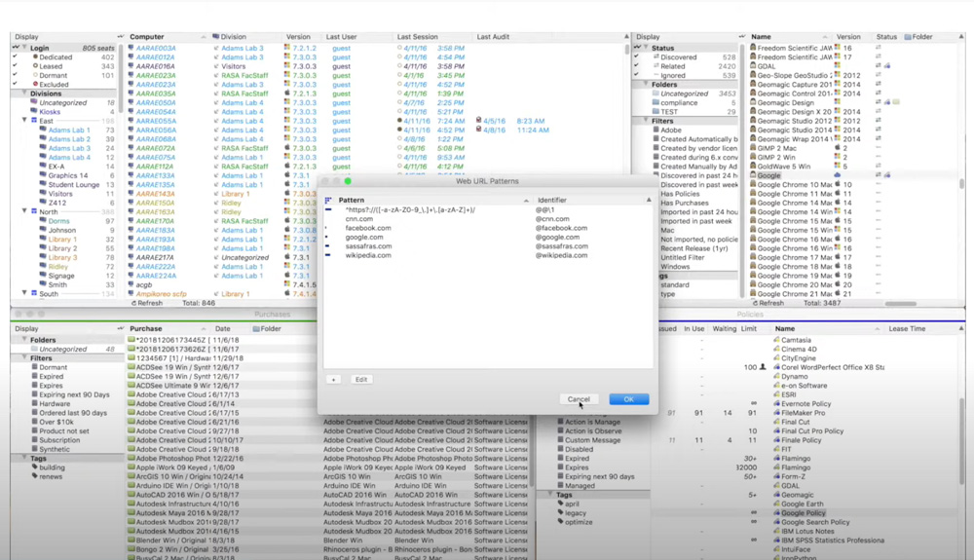This screenshot has width=974, height=560.
Task: Click the legacy tag icon in Policies
Action: [560, 513]
